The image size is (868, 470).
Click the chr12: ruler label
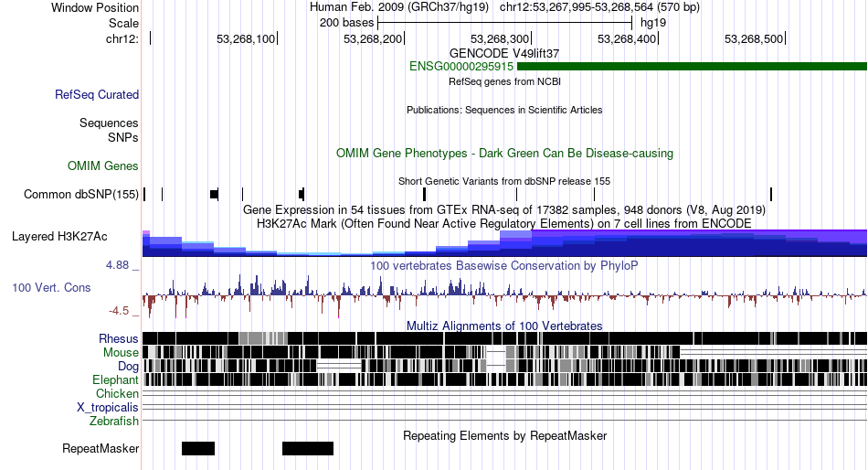122,38
